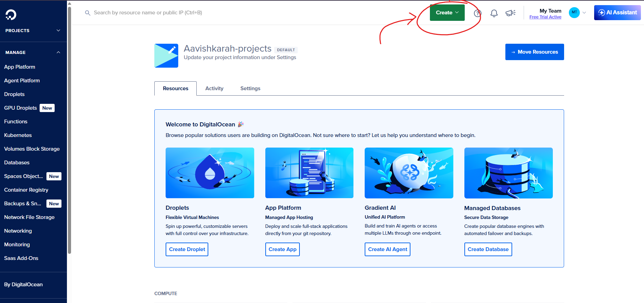
Task: Click the DEFAULT project badge
Action: coord(286,50)
